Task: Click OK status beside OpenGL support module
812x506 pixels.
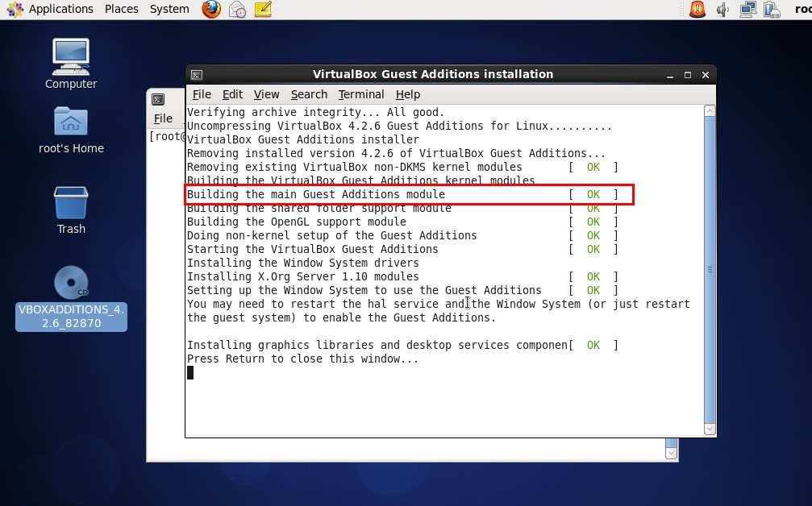Action: click(593, 222)
